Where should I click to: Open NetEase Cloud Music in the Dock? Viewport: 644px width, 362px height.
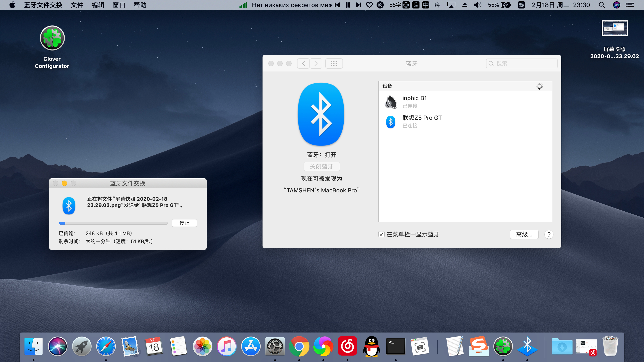pos(347,346)
